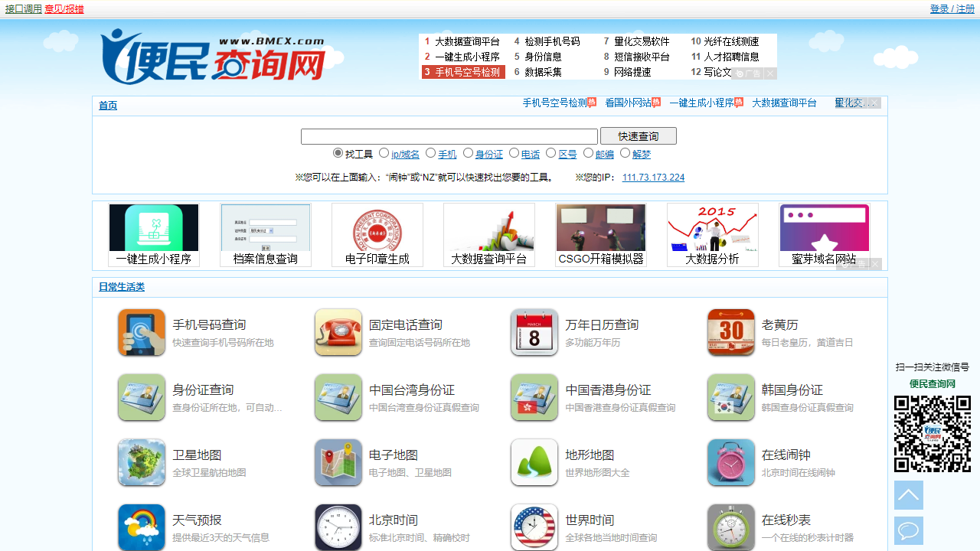
Task: Open the 世界时间 flag clock icon
Action: pyautogui.click(x=534, y=527)
